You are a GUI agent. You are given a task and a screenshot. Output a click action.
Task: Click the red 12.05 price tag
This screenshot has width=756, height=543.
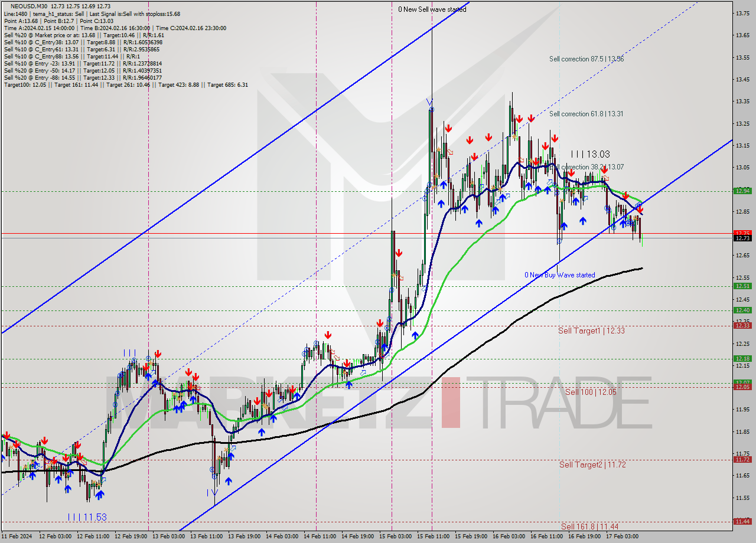click(x=742, y=387)
